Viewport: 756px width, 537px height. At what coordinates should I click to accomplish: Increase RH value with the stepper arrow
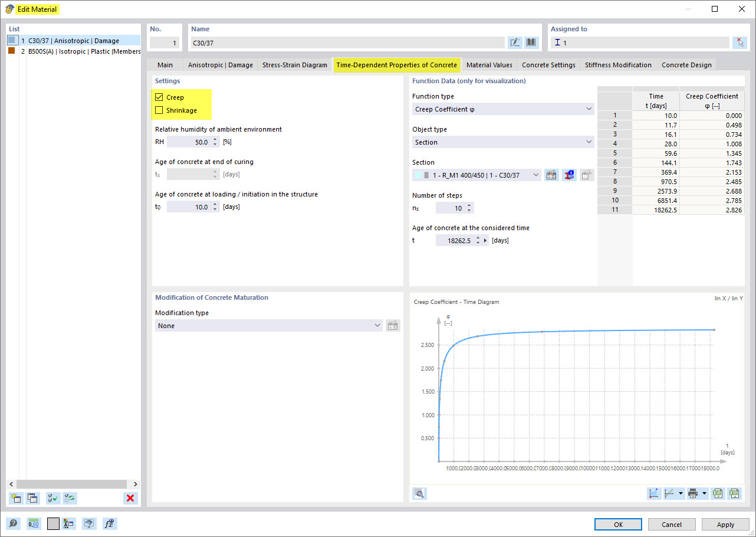coord(213,139)
